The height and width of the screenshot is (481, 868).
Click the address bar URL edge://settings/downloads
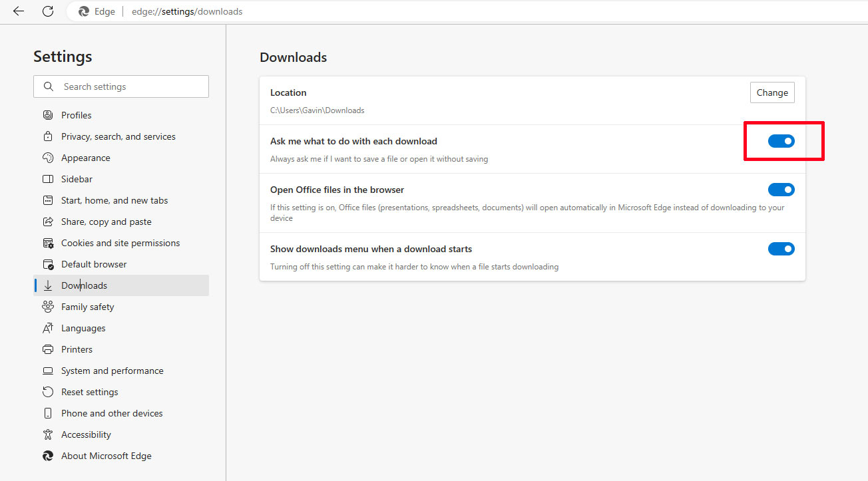click(x=187, y=11)
